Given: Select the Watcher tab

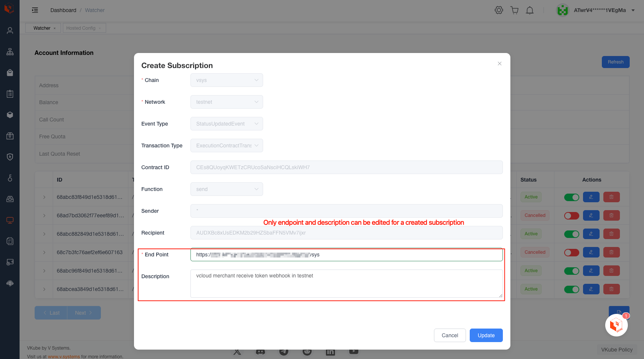Looking at the screenshot, I should pyautogui.click(x=42, y=28).
